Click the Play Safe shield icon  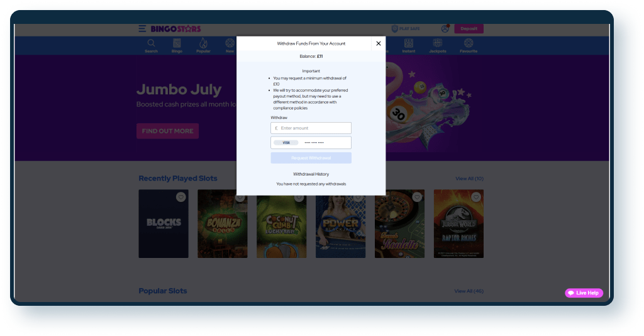pyautogui.click(x=395, y=29)
